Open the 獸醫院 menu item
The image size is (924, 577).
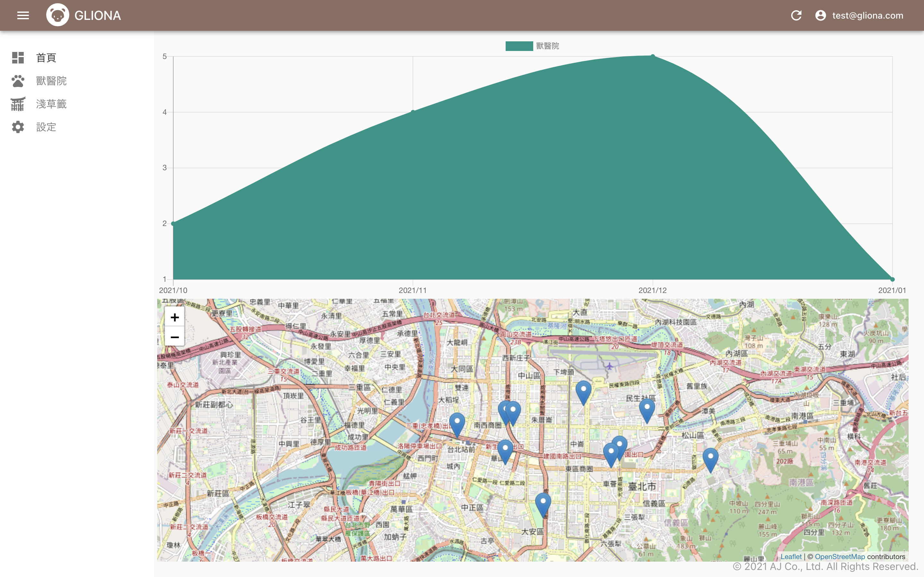51,81
